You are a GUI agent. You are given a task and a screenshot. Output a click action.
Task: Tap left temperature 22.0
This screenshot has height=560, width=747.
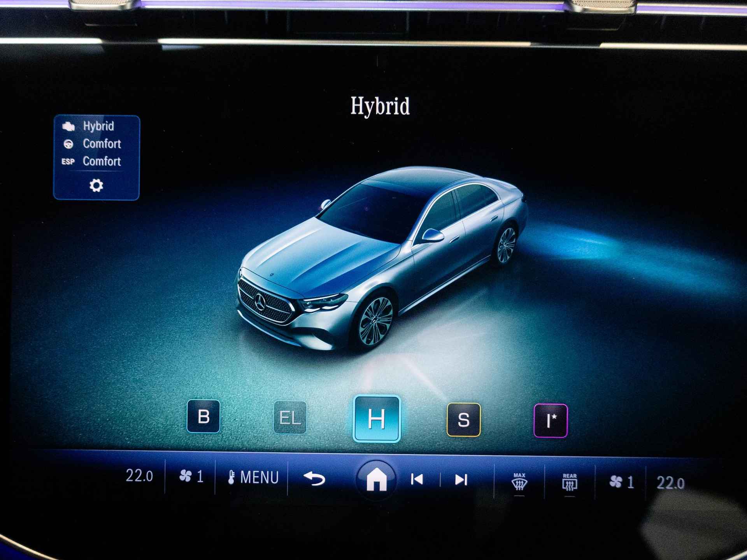pos(139,475)
